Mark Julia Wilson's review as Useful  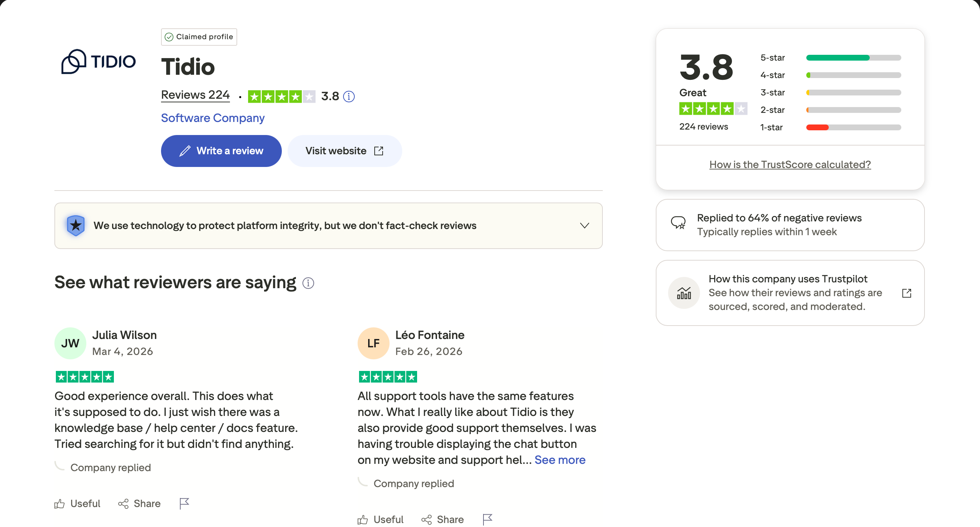77,503
